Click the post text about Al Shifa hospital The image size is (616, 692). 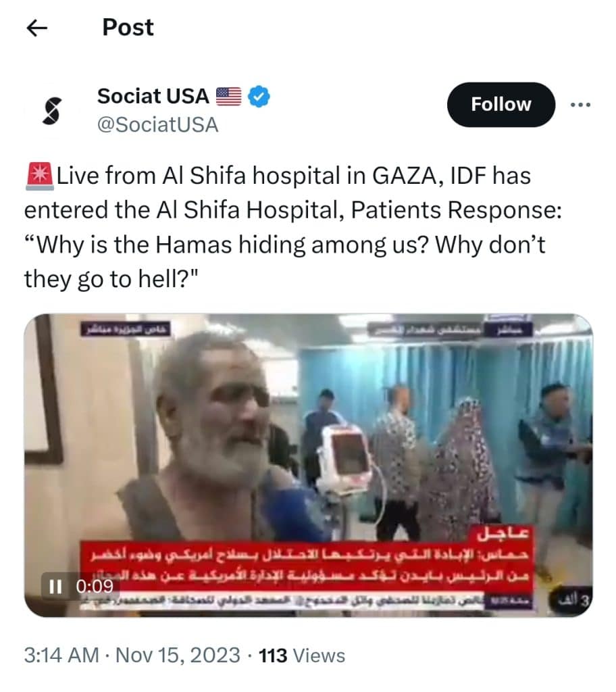(x=293, y=227)
